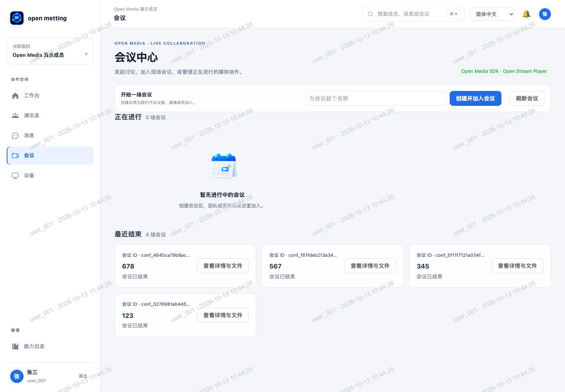View details and files for meeting 567

(x=370, y=266)
